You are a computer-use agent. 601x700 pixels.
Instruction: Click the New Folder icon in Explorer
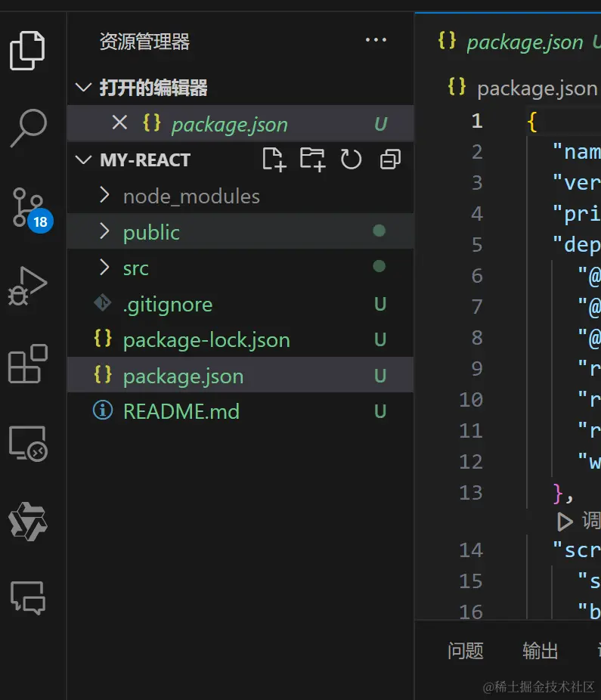[313, 160]
